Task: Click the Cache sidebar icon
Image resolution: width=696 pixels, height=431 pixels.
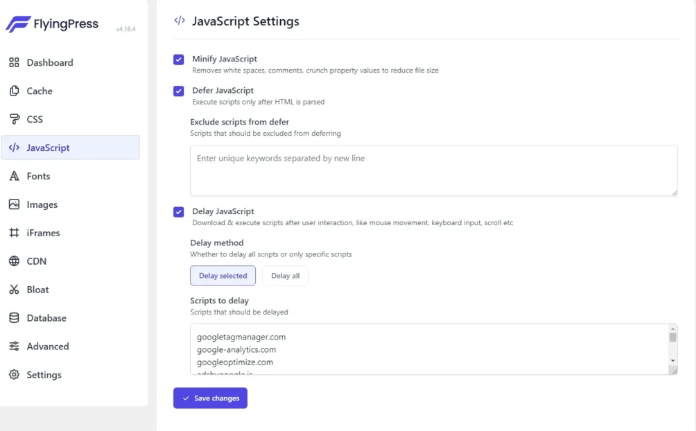Action: point(14,91)
